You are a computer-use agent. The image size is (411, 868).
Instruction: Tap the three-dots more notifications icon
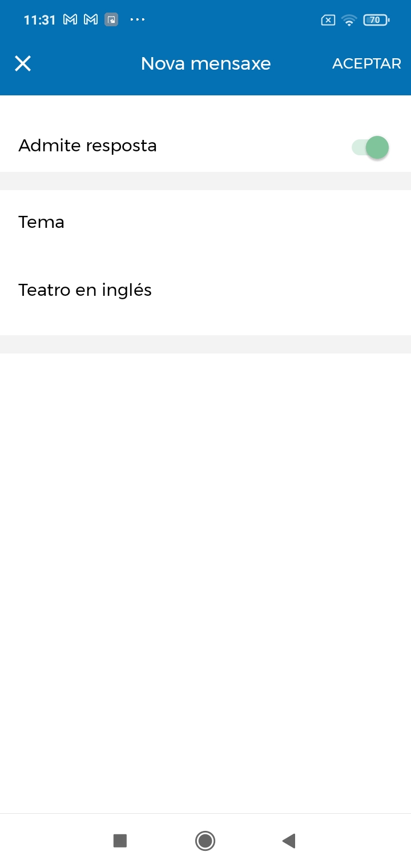coord(138,19)
